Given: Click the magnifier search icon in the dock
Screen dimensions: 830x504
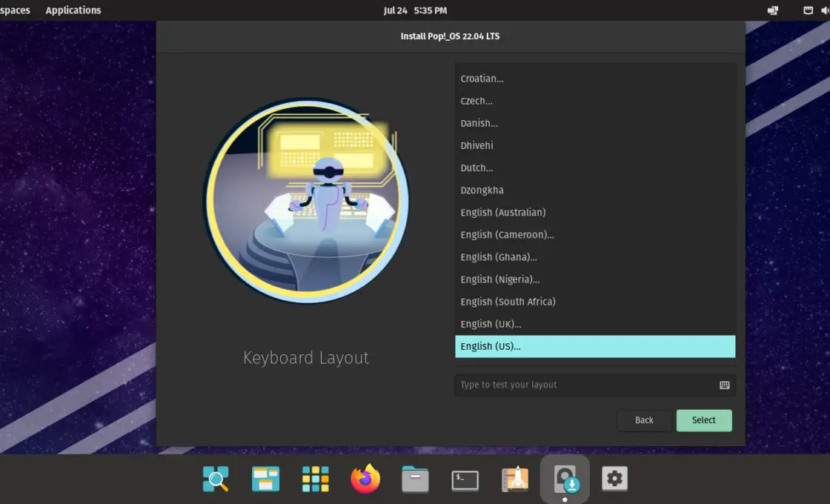Looking at the screenshot, I should tap(215, 479).
